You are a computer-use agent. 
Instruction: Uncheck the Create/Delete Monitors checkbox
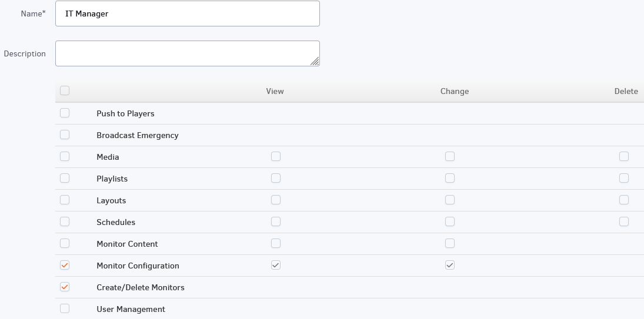pos(65,287)
